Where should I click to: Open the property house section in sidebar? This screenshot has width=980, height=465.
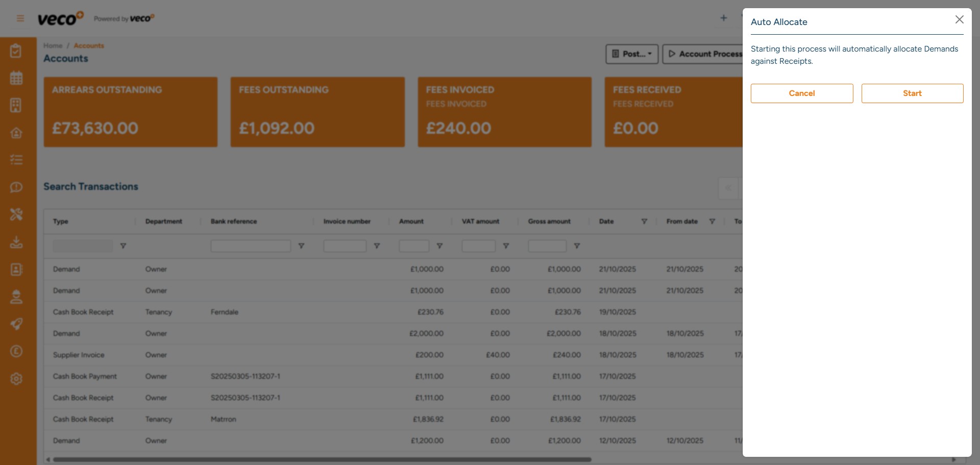click(17, 133)
